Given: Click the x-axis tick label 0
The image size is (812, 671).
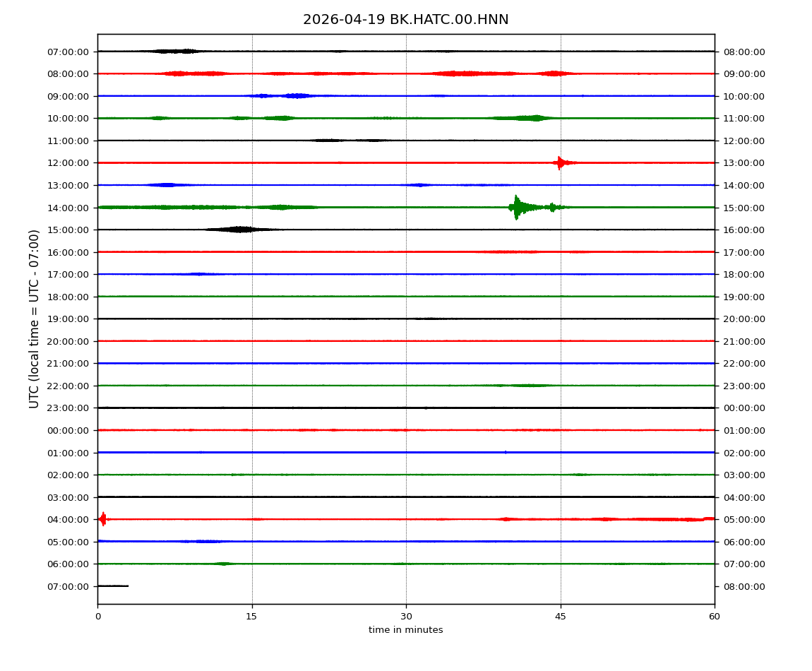Looking at the screenshot, I should coord(97,617).
